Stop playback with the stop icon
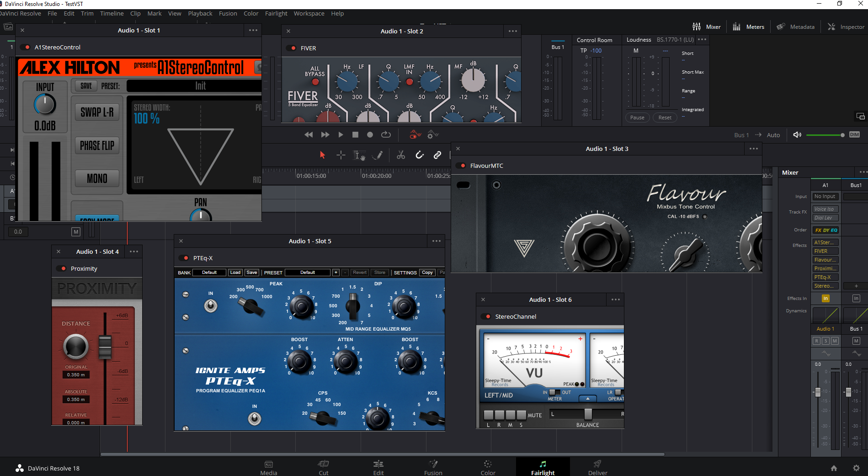Image resolution: width=868 pixels, height=476 pixels. [x=355, y=134]
